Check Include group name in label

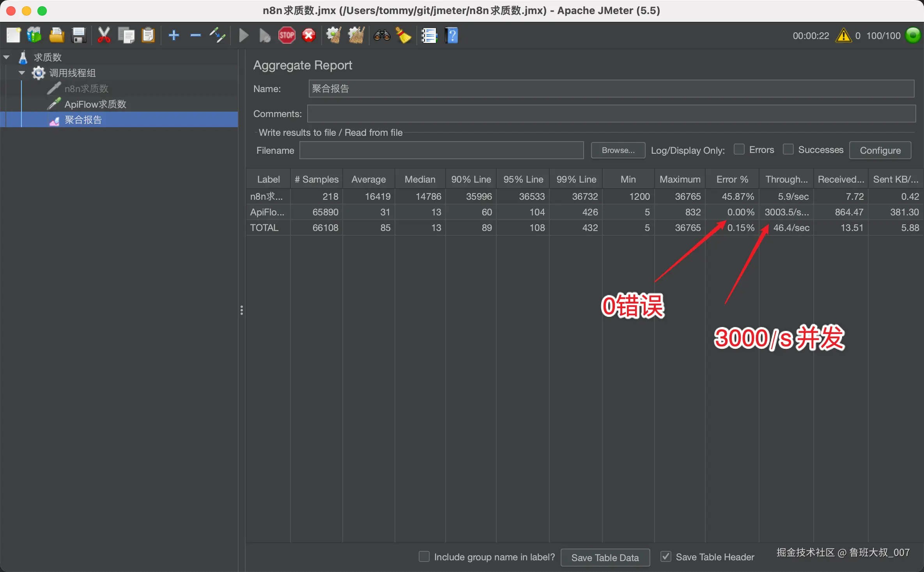pyautogui.click(x=424, y=556)
